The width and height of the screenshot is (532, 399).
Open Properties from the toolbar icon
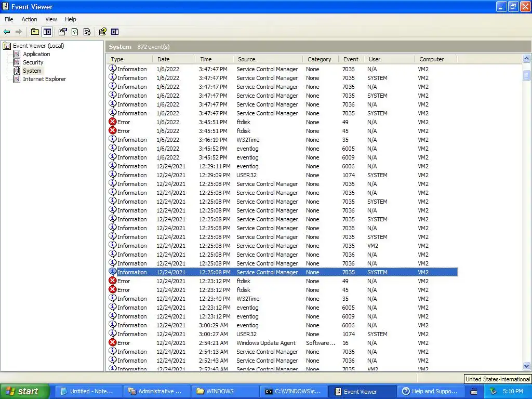click(x=63, y=32)
